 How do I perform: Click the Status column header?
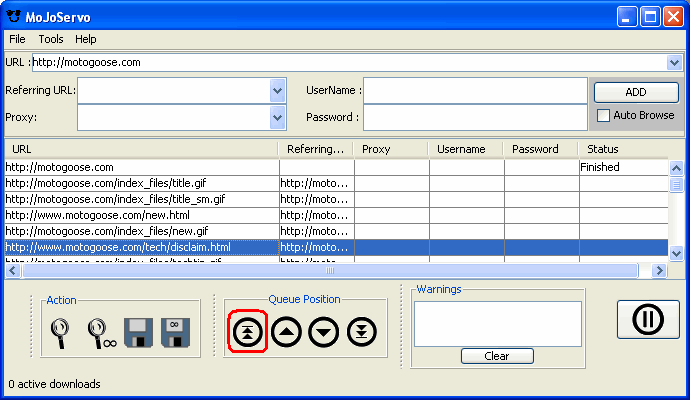623,149
